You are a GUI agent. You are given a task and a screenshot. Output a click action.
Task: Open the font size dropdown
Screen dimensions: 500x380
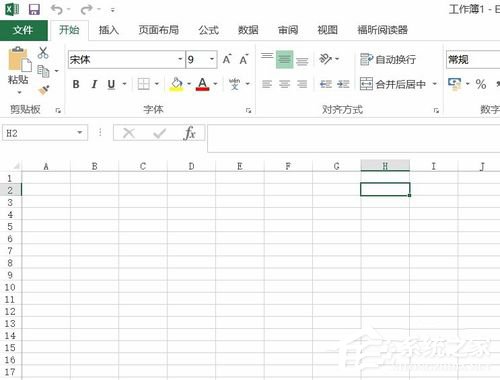212,59
